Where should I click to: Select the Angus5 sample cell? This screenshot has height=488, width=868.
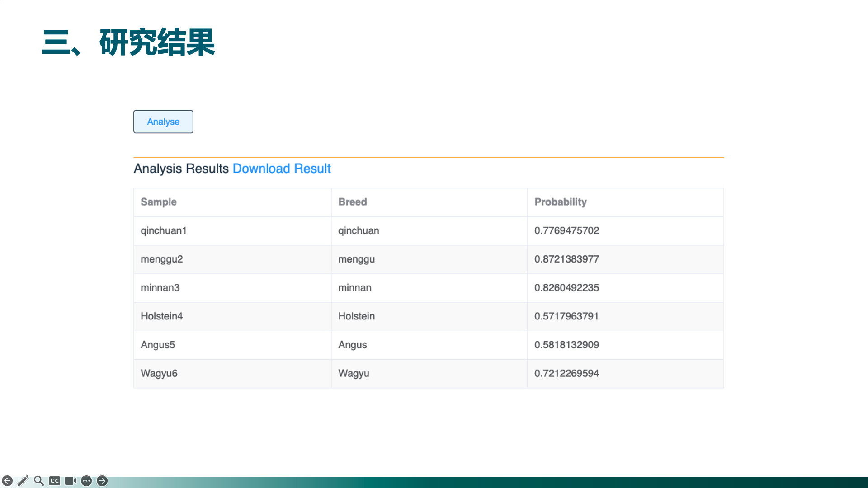point(158,345)
